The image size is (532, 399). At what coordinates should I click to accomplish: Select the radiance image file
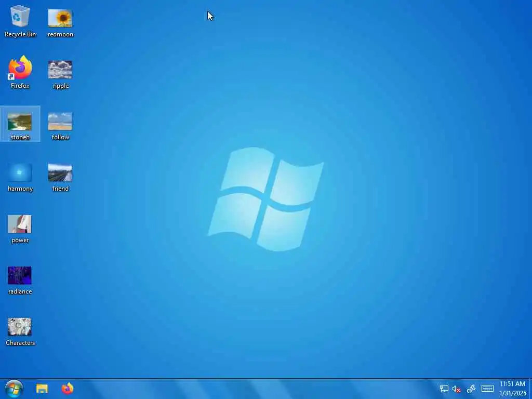pos(20,280)
